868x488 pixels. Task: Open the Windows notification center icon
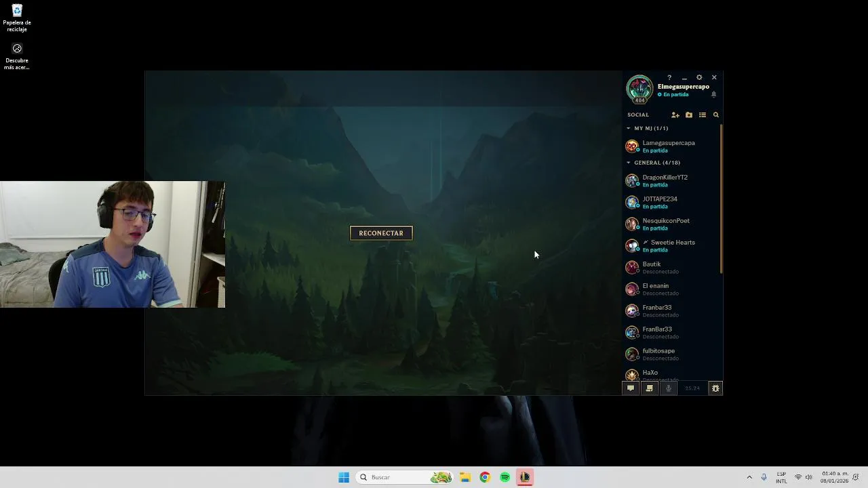click(856, 477)
